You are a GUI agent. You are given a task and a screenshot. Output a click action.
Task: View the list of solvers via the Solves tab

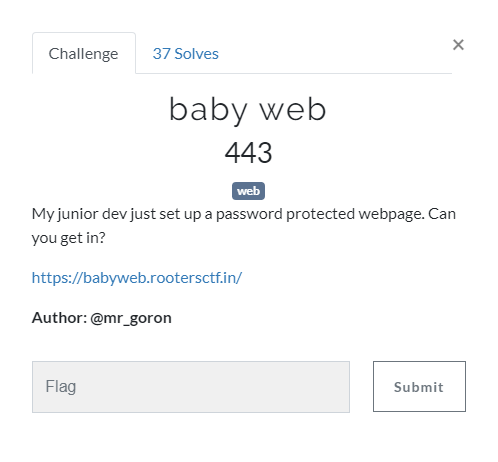[x=185, y=54]
